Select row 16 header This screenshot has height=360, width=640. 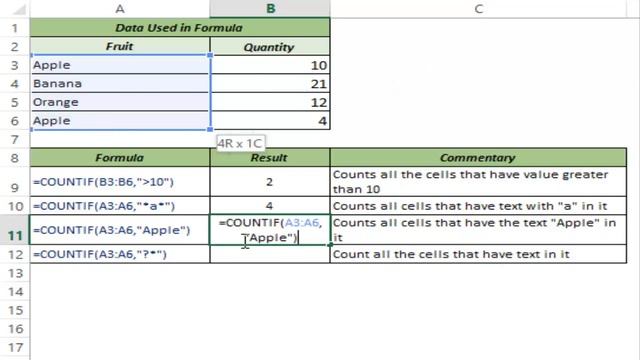click(15, 329)
